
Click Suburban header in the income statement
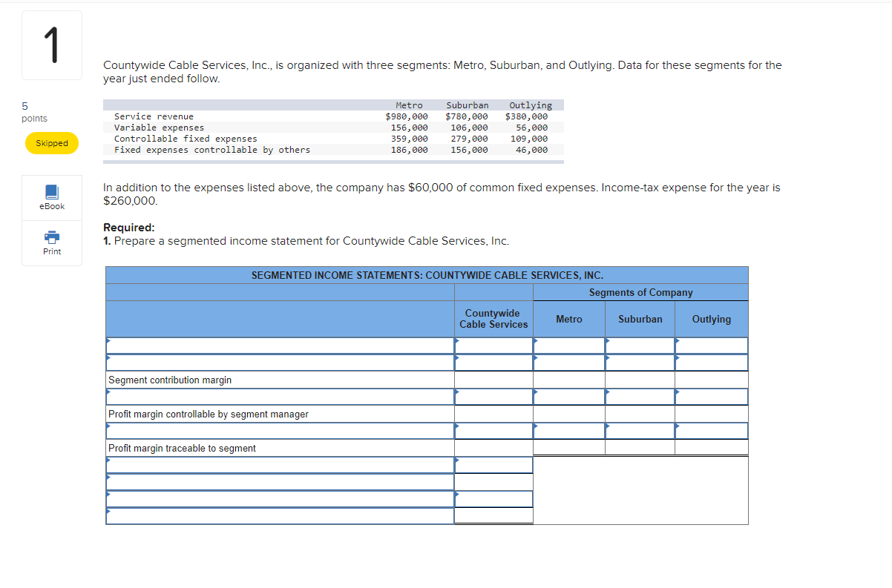click(640, 319)
